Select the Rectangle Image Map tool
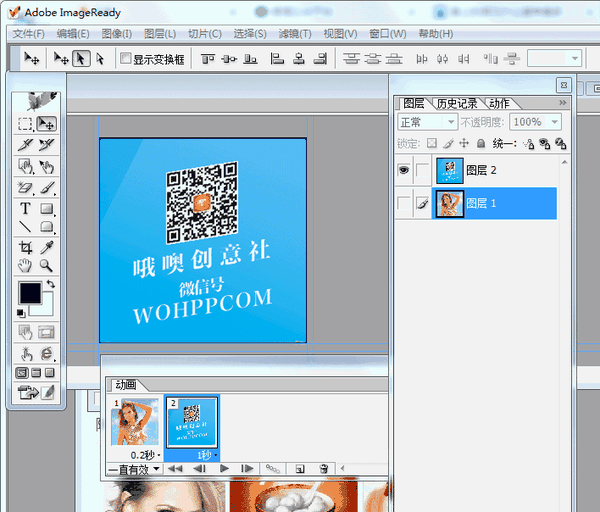Viewport: 600px width, 512px height. click(x=25, y=166)
